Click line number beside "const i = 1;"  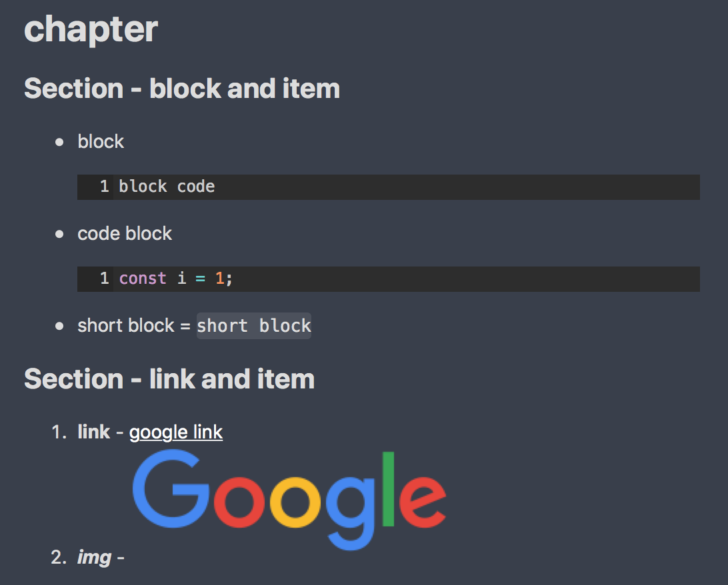tap(105, 279)
